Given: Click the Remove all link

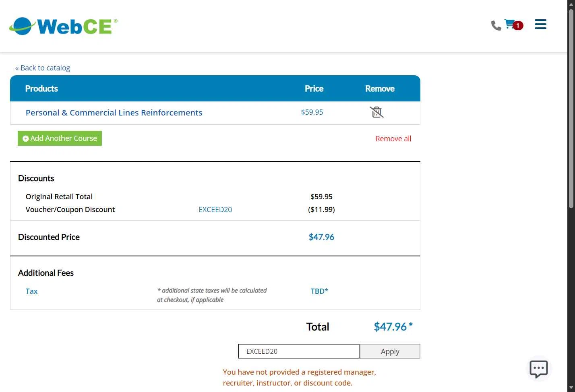Looking at the screenshot, I should [x=393, y=138].
